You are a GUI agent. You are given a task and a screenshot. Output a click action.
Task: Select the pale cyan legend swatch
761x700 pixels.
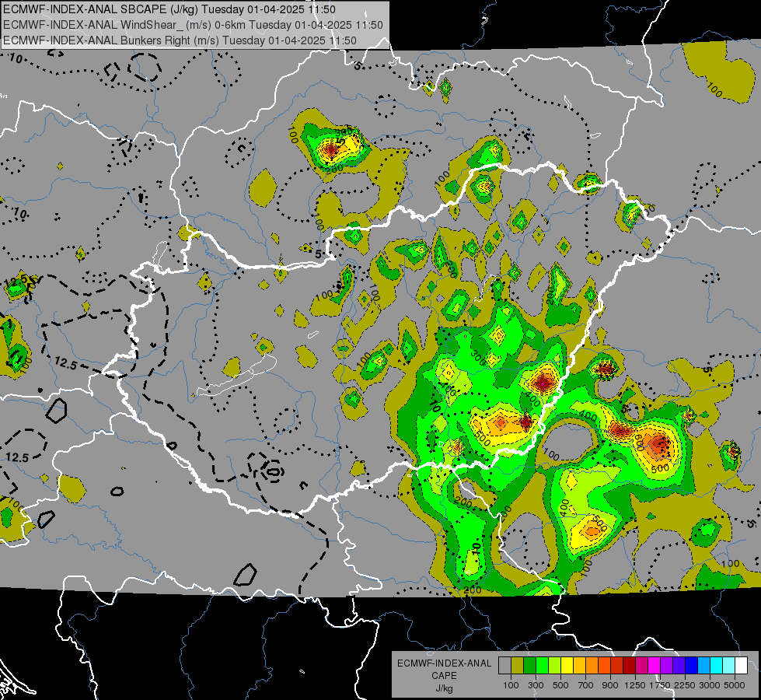click(x=728, y=666)
